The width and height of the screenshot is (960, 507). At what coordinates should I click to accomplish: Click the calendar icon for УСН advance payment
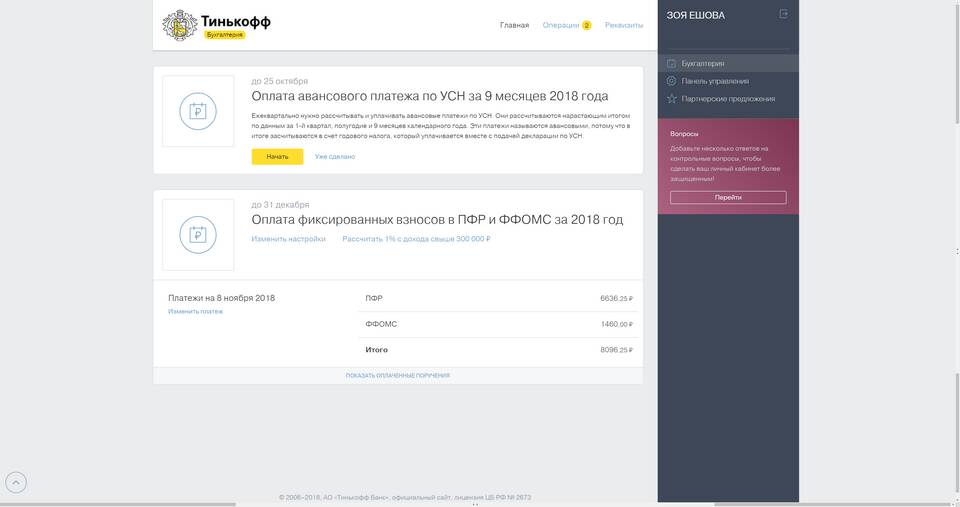198,111
